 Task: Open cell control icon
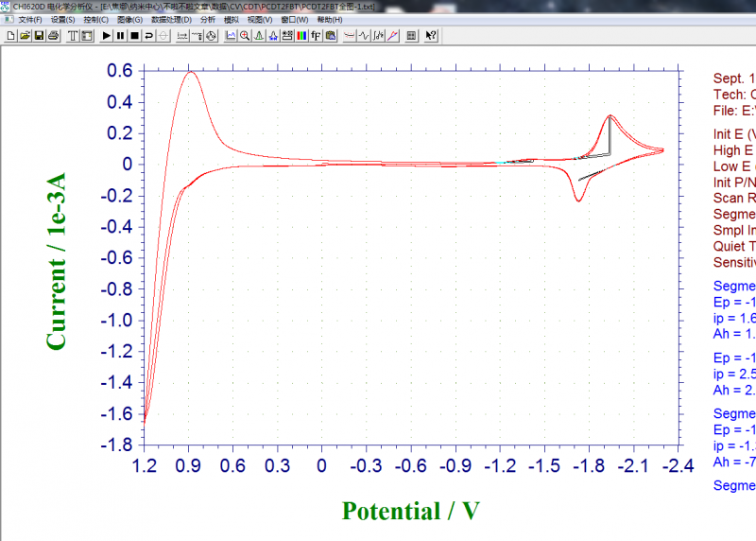211,36
